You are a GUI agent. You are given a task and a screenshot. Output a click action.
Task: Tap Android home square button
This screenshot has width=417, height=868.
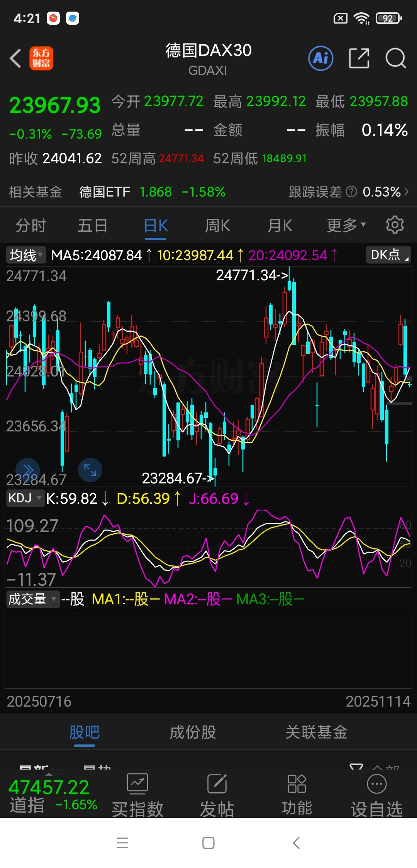tap(208, 843)
